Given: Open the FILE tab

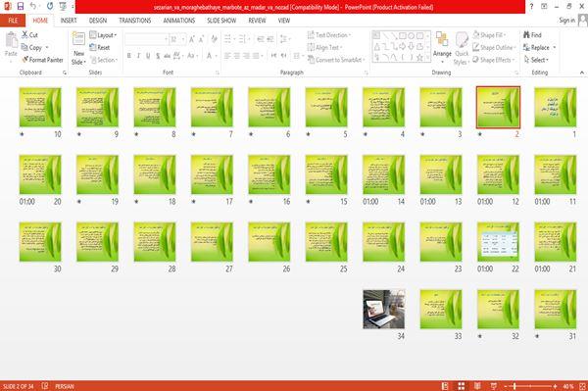Looking at the screenshot, I should tap(13, 21).
